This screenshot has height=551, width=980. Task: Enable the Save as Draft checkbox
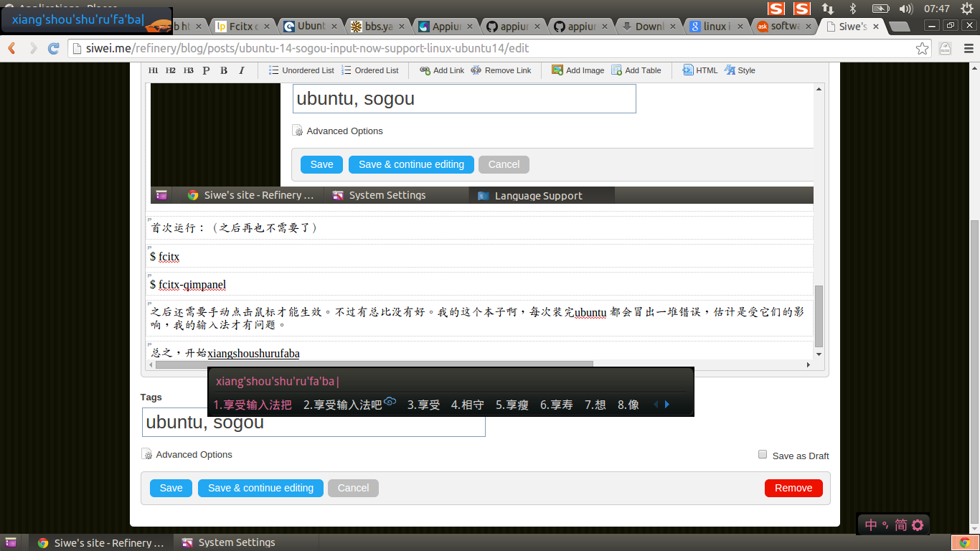[x=762, y=453]
